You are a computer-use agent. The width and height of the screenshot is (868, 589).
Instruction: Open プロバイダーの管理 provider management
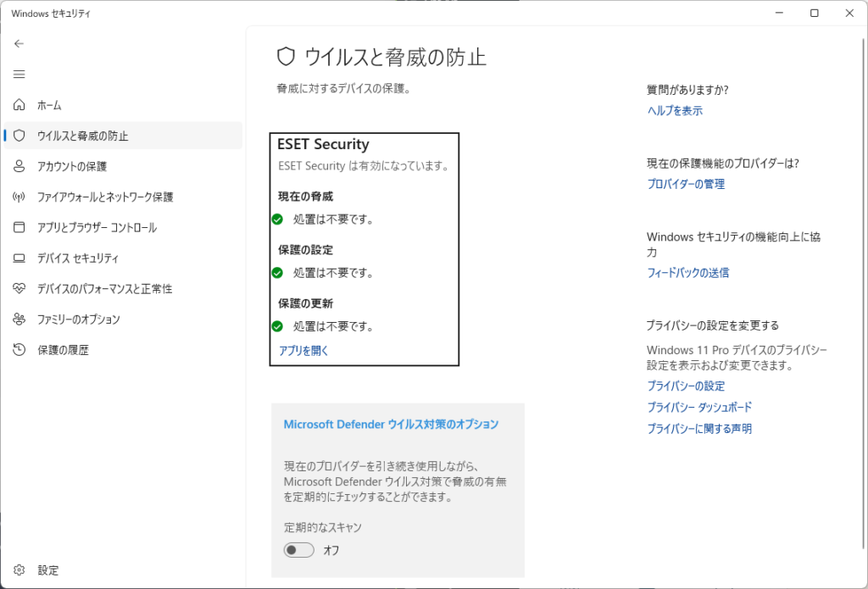coord(685,183)
